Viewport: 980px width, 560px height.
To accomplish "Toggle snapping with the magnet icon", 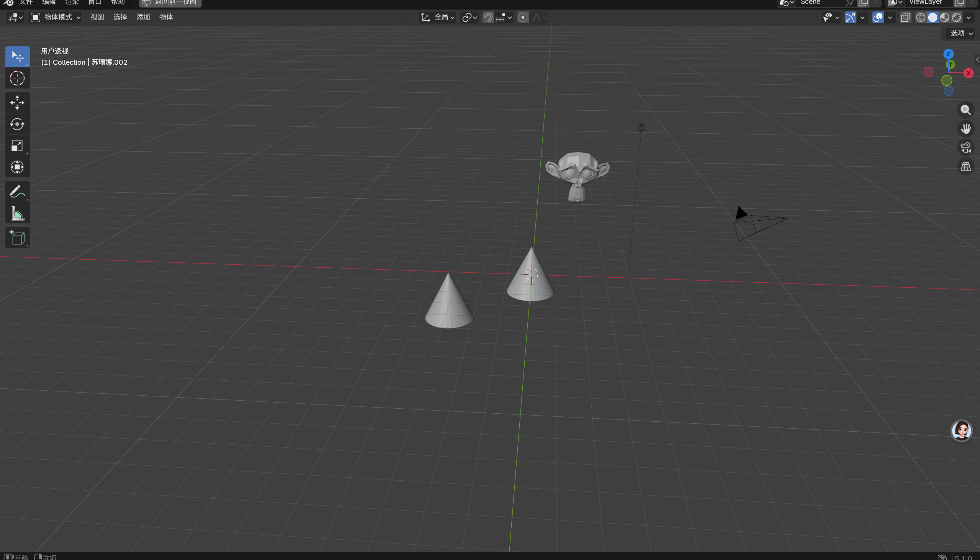I will click(488, 17).
